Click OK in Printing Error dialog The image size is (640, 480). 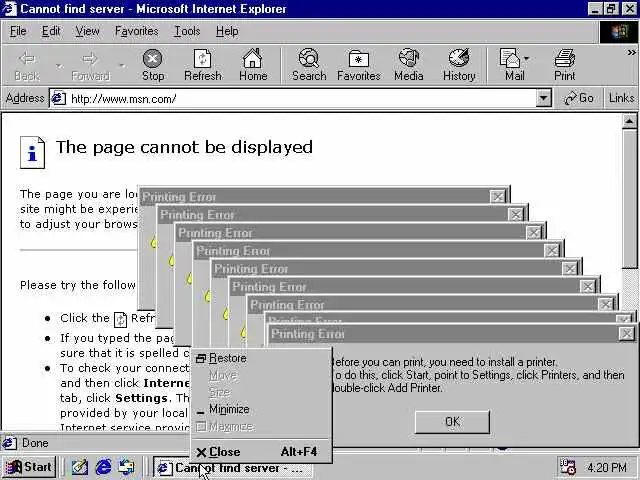[x=452, y=422]
